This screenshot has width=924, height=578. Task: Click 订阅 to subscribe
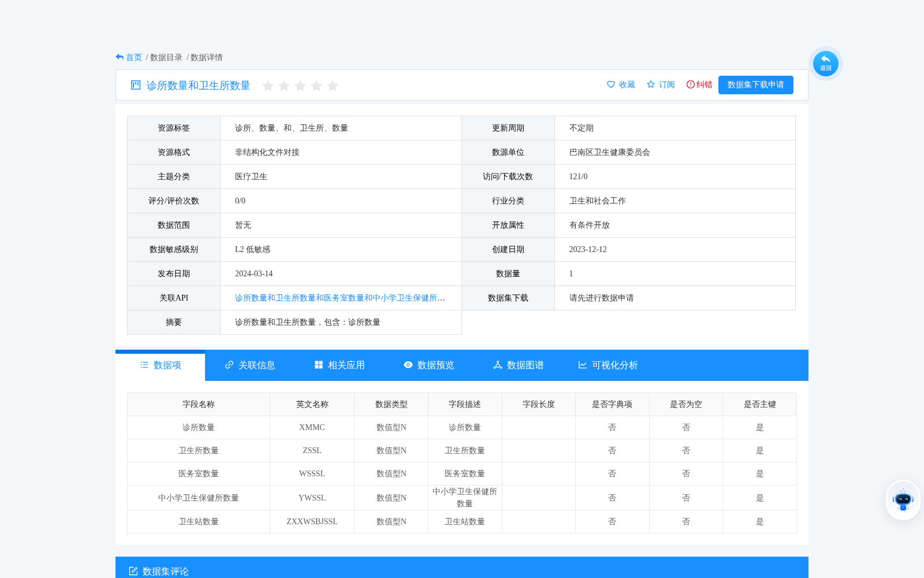(x=667, y=84)
